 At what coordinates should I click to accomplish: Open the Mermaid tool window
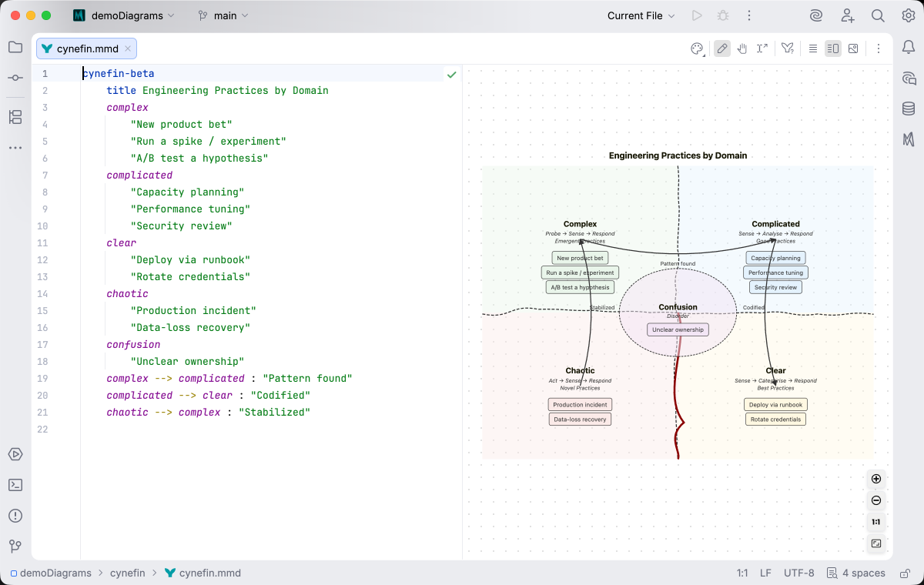point(909,139)
